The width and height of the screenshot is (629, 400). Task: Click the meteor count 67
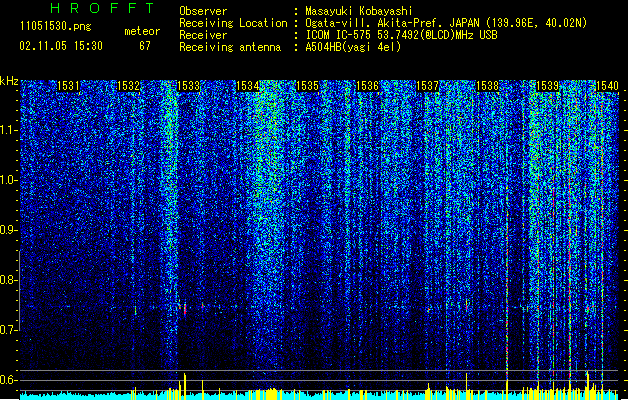pos(145,46)
